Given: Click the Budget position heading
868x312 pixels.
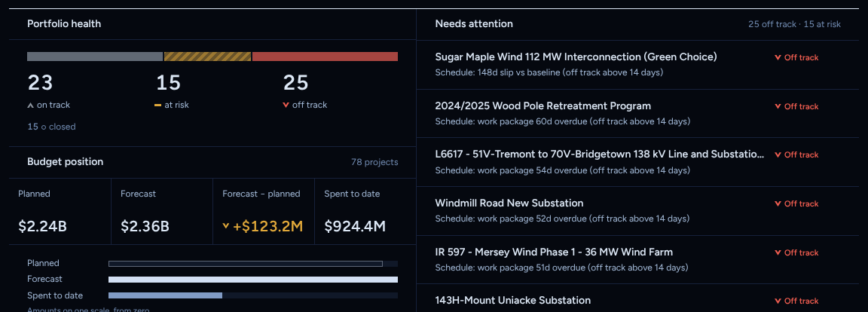Looking at the screenshot, I should tap(66, 161).
